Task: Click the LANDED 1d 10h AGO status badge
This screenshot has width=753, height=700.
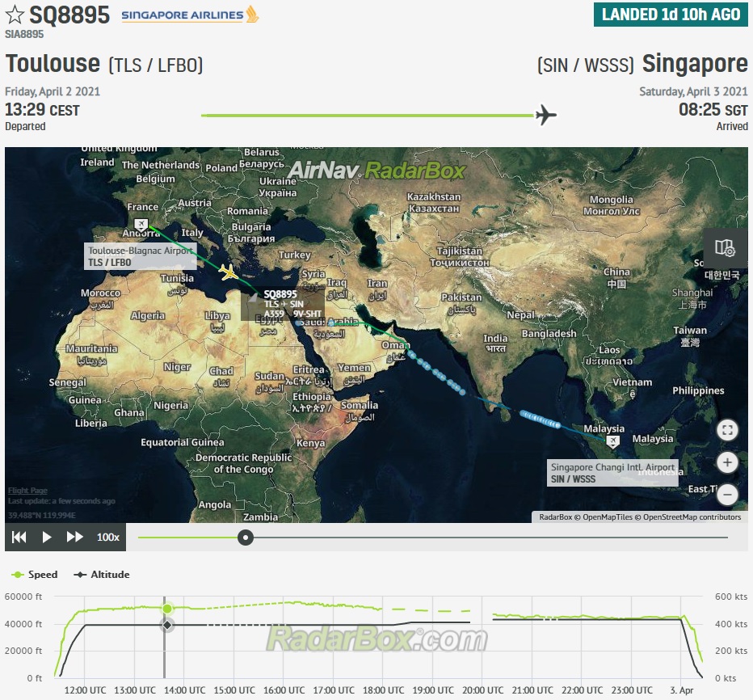Action: coord(671,15)
